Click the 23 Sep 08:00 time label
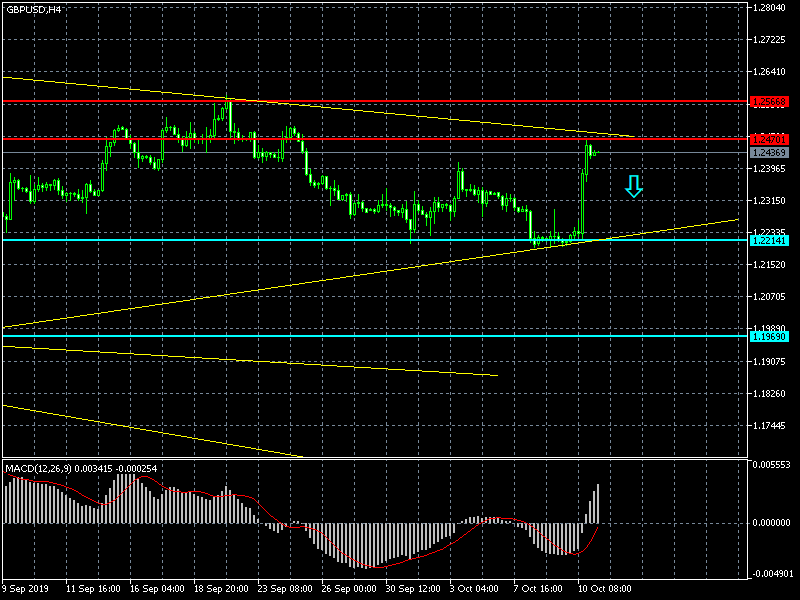Screen dimensions: 800x600 [285, 588]
